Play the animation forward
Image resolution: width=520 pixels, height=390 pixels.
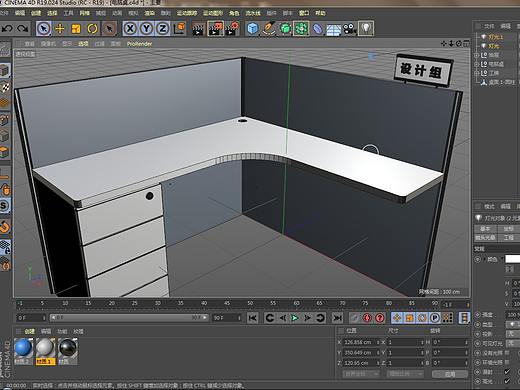294,318
